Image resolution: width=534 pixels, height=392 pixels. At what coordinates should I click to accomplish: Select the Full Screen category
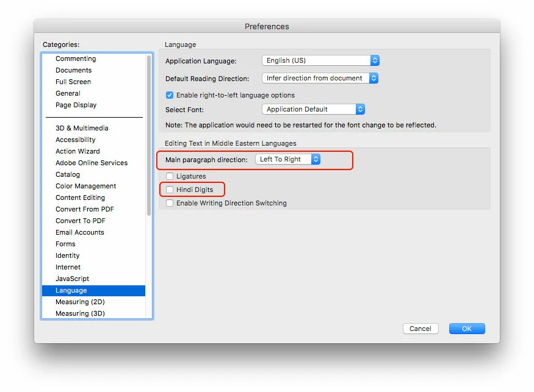point(93,82)
